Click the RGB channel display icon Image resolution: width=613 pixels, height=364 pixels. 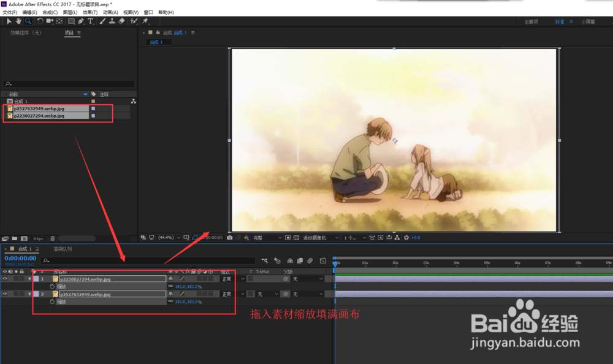[x=246, y=238]
